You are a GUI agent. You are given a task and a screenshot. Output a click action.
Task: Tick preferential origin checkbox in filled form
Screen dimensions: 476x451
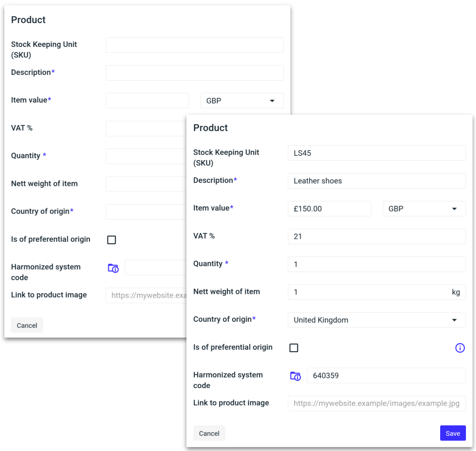294,348
